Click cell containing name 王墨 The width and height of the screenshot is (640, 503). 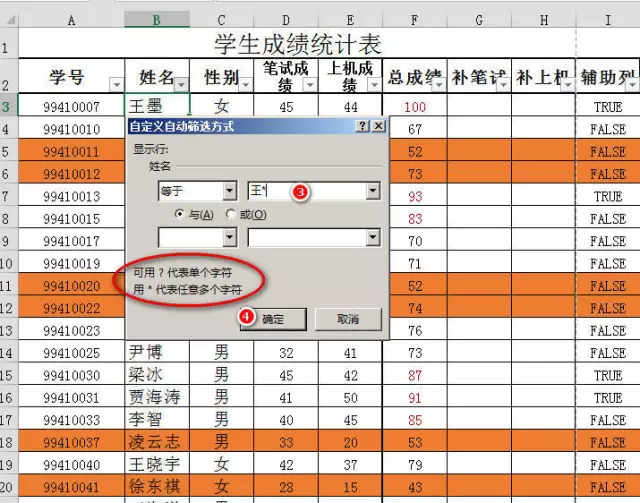tap(157, 106)
